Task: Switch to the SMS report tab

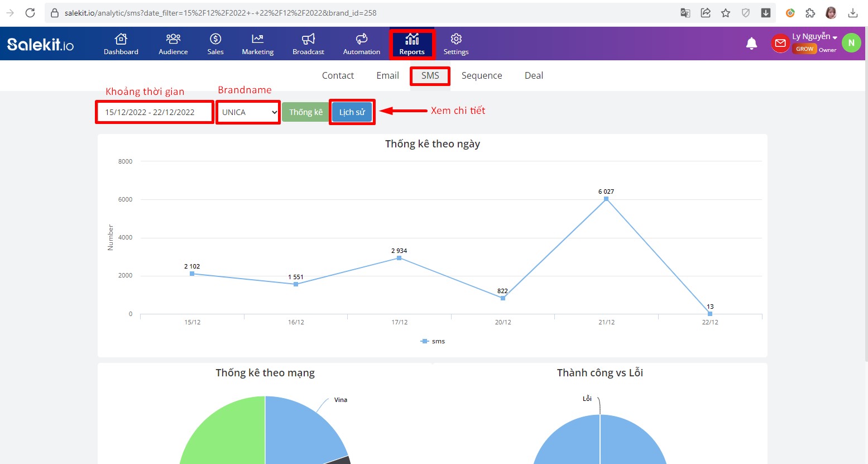Action: click(x=430, y=75)
